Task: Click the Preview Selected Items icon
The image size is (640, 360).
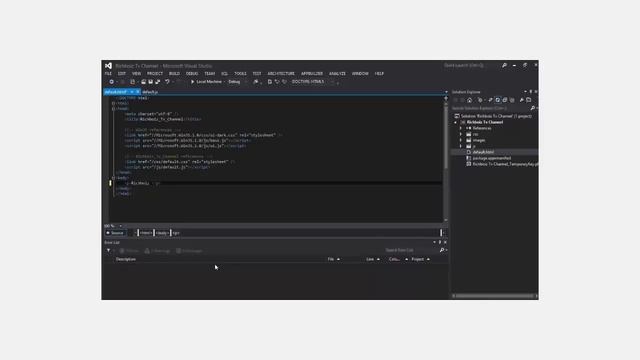Action: [529, 100]
